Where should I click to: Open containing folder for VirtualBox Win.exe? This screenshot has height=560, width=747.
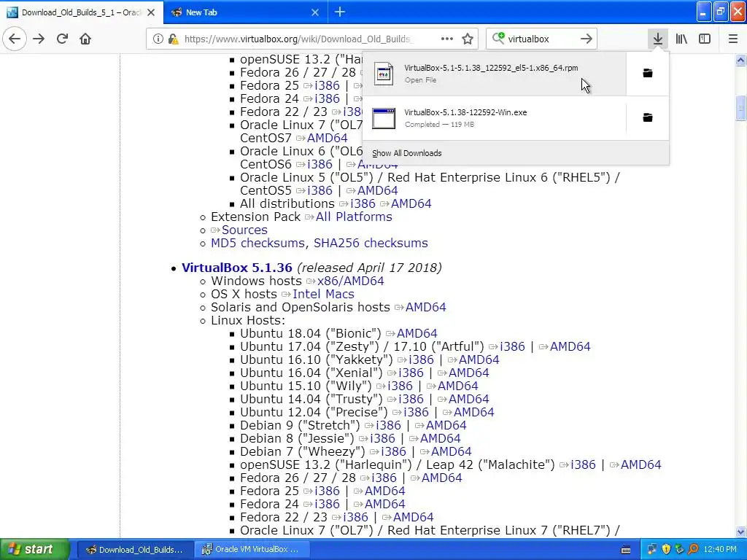pos(648,117)
